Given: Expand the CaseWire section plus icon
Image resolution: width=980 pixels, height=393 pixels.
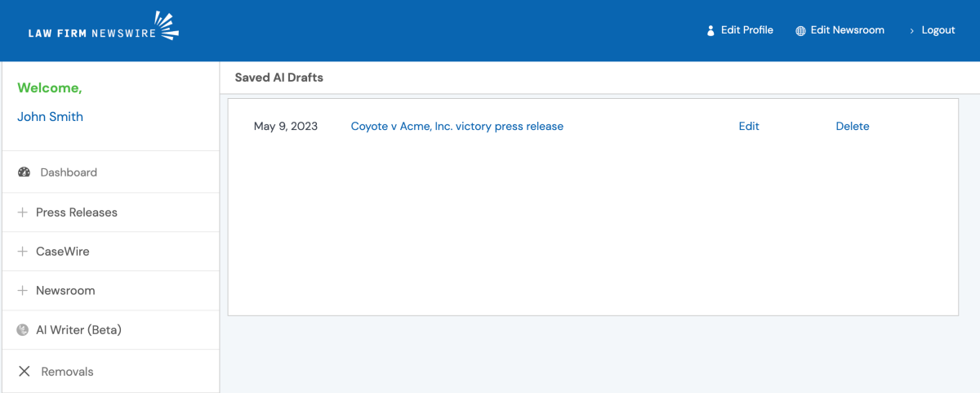Looking at the screenshot, I should click(23, 252).
